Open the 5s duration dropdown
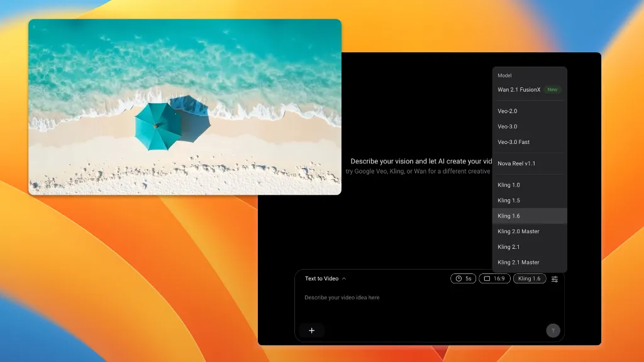Image resolution: width=644 pixels, height=362 pixels. 463,279
